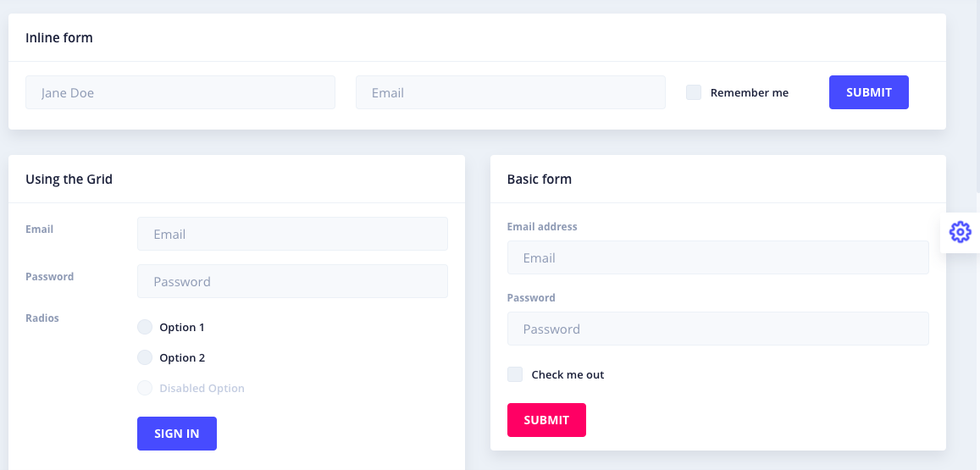This screenshot has height=470, width=980.
Task: Click the Email address label
Action: coord(542,227)
